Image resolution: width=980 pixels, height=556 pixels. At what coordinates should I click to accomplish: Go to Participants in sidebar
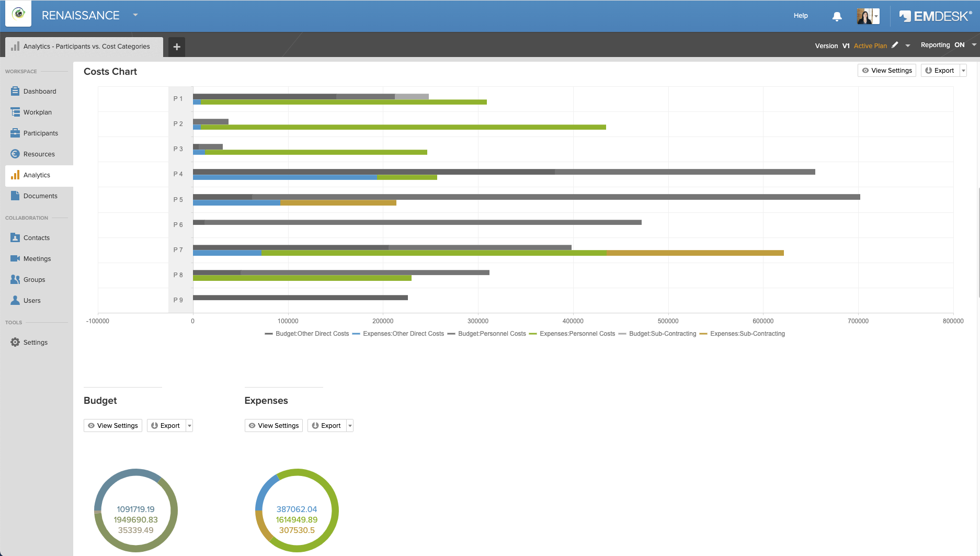40,133
